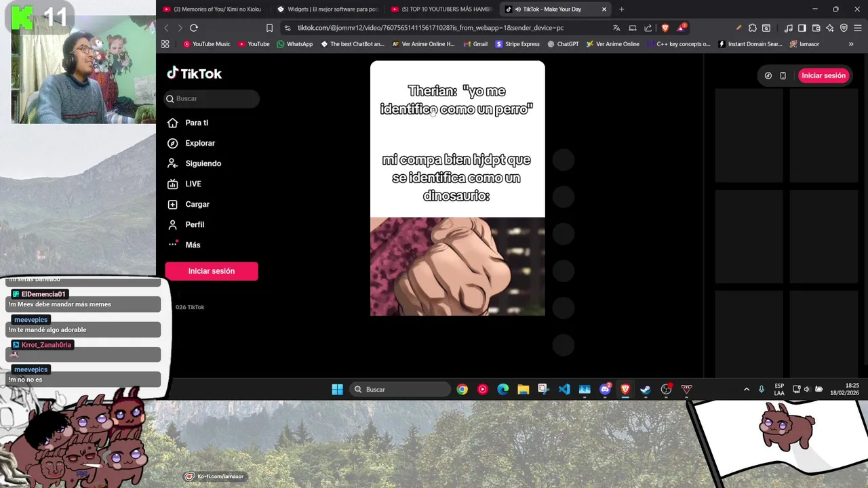Open Para ti feed

coord(188,123)
